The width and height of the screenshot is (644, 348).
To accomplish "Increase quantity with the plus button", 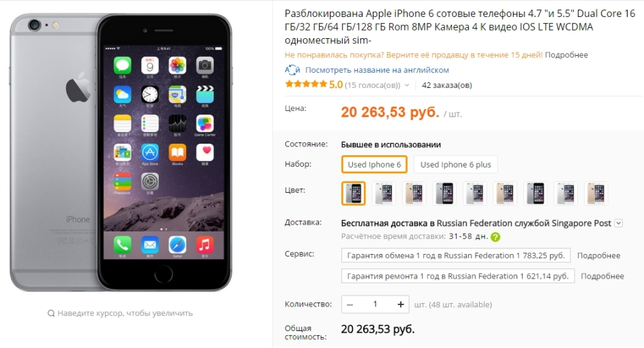I will click(x=401, y=304).
